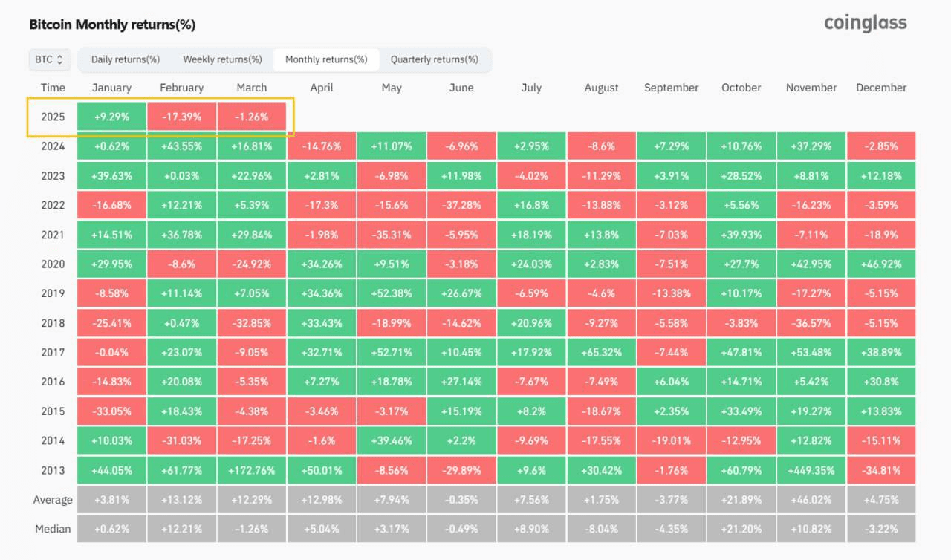The image size is (951, 560).
Task: Click the February column header
Action: pyautogui.click(x=181, y=88)
